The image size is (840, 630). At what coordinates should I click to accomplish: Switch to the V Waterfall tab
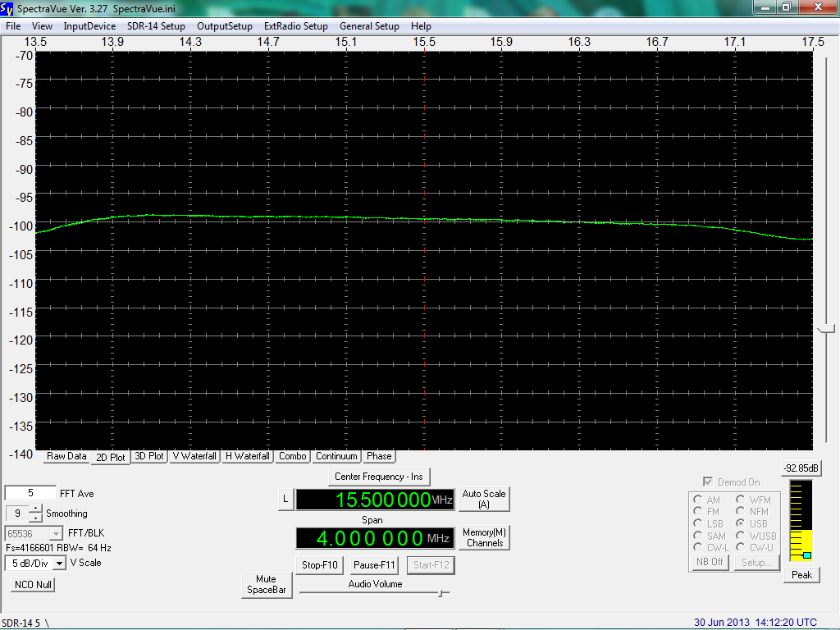coord(194,456)
